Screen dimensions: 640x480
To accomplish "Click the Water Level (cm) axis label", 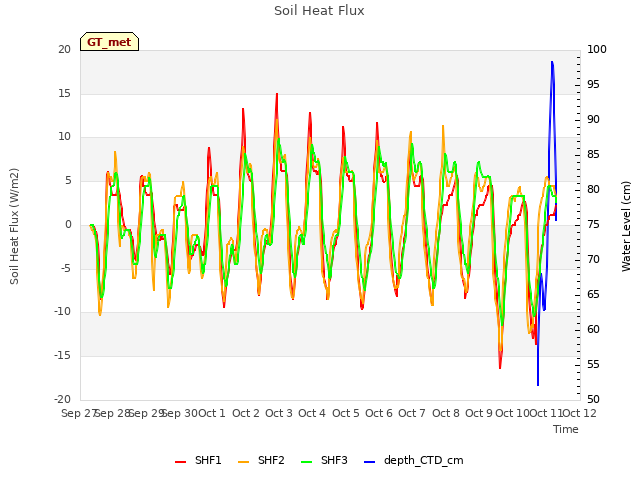I will [626, 226].
